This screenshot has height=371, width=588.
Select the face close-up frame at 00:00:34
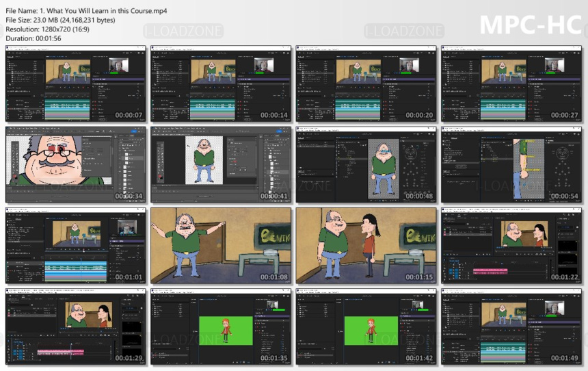tap(75, 165)
